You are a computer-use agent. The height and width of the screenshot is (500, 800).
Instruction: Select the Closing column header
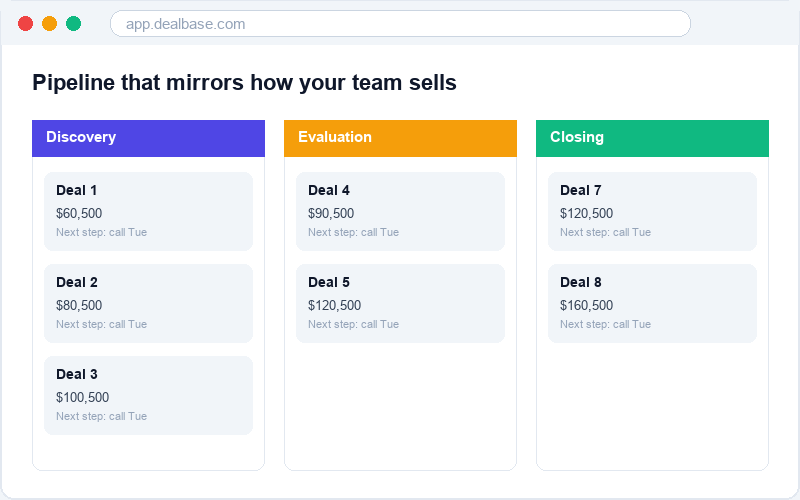tap(653, 138)
